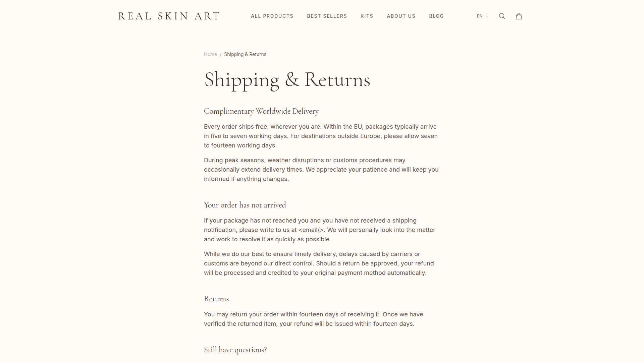The height and width of the screenshot is (362, 644).
Task: Click the fourteen-day return policy paragraph
Action: point(313,319)
